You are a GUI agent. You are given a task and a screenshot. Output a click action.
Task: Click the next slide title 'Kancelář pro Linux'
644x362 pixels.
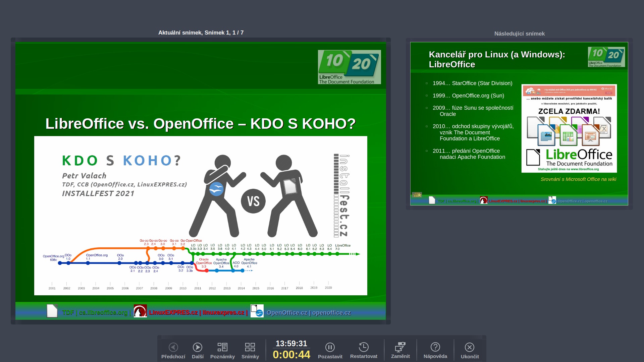pyautogui.click(x=497, y=59)
